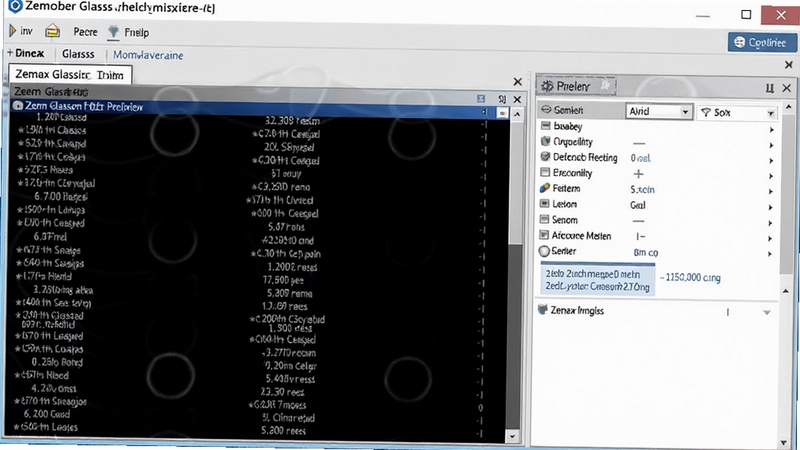The width and height of the screenshot is (800, 450).
Task: Open the Momdaveraine tab
Action: (148, 55)
